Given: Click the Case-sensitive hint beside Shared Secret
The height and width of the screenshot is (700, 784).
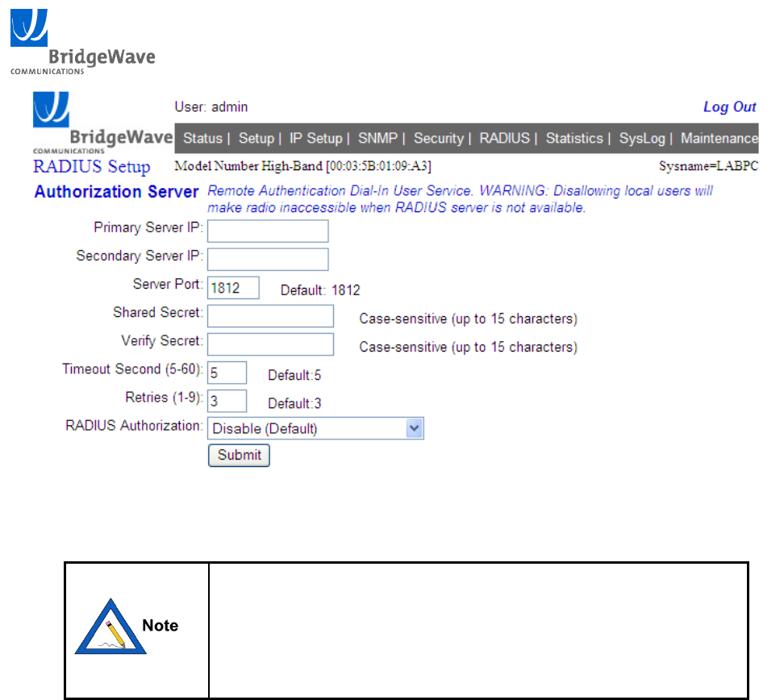Looking at the screenshot, I should click(x=468, y=319).
